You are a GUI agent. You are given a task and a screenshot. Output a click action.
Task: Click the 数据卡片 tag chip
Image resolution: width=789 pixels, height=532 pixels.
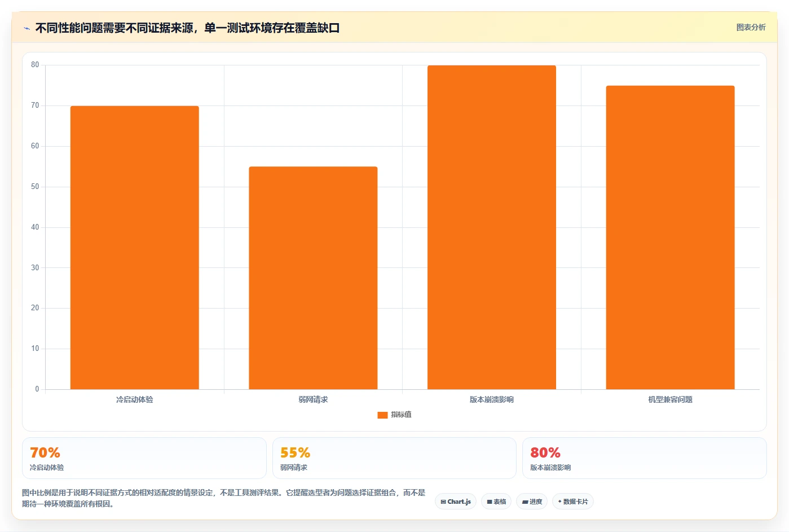tap(573, 502)
